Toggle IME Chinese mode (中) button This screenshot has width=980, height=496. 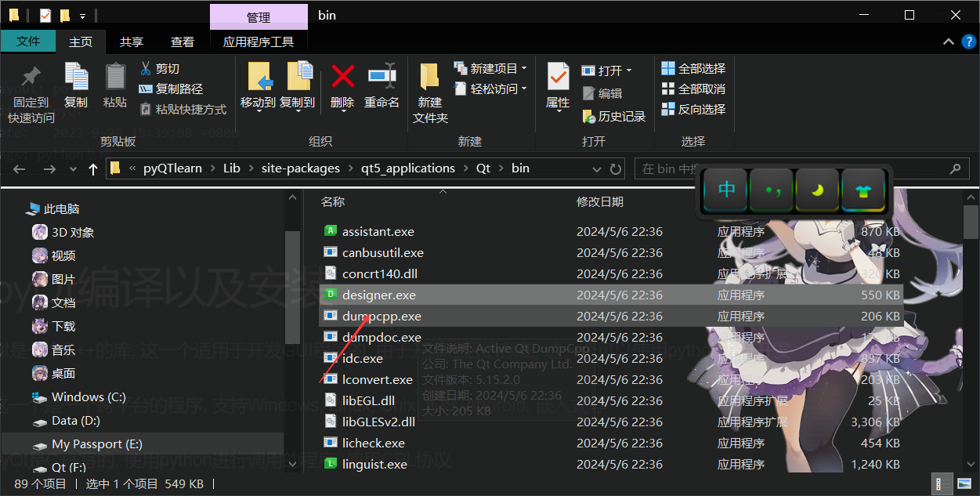pos(727,190)
